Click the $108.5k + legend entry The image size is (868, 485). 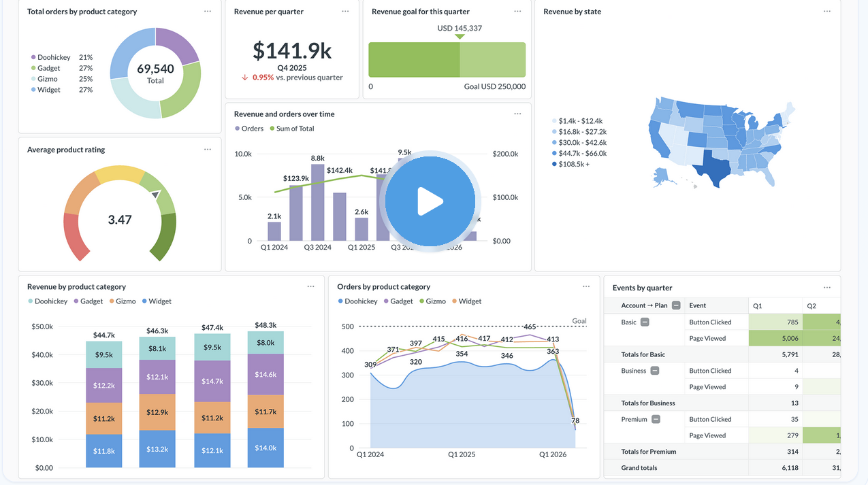point(575,163)
